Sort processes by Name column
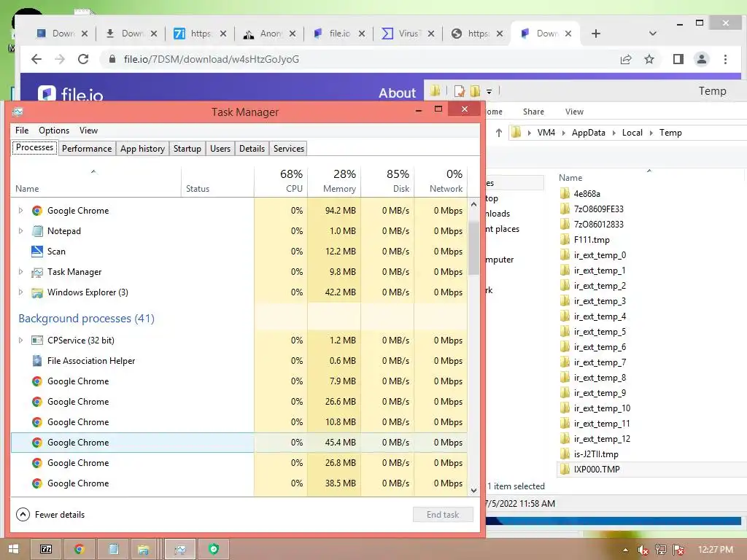Screen dimensions: 747x560 [96, 181]
